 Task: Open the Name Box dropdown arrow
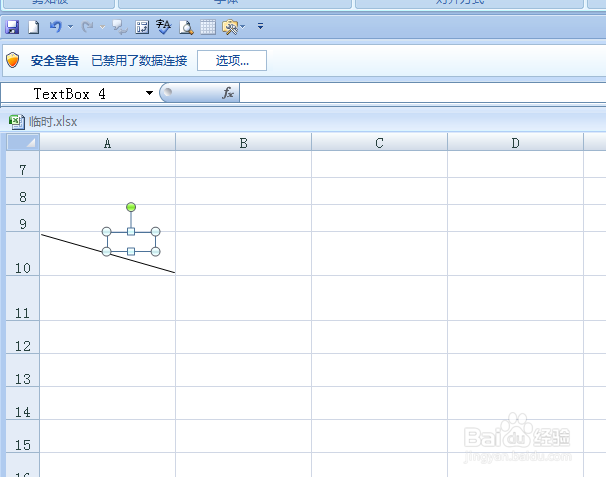(x=150, y=93)
